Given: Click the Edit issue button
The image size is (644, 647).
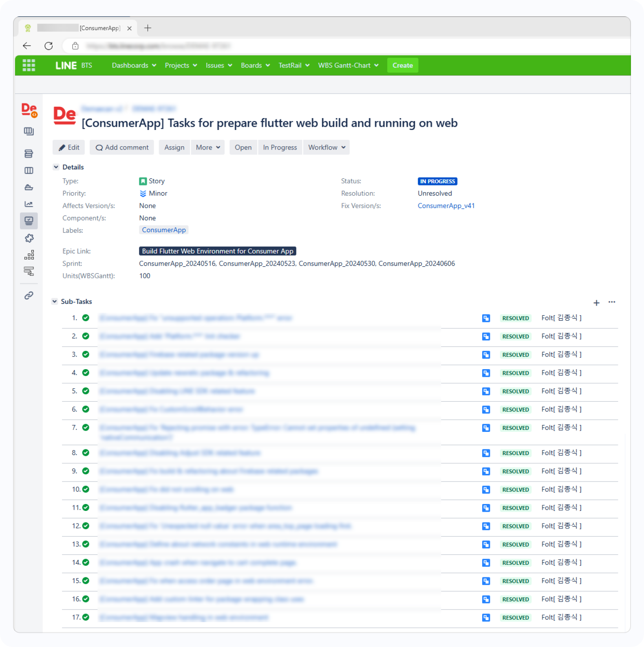Looking at the screenshot, I should [68, 147].
